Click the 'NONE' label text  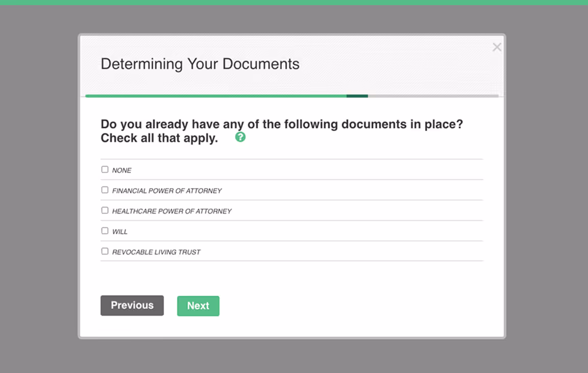pos(122,170)
